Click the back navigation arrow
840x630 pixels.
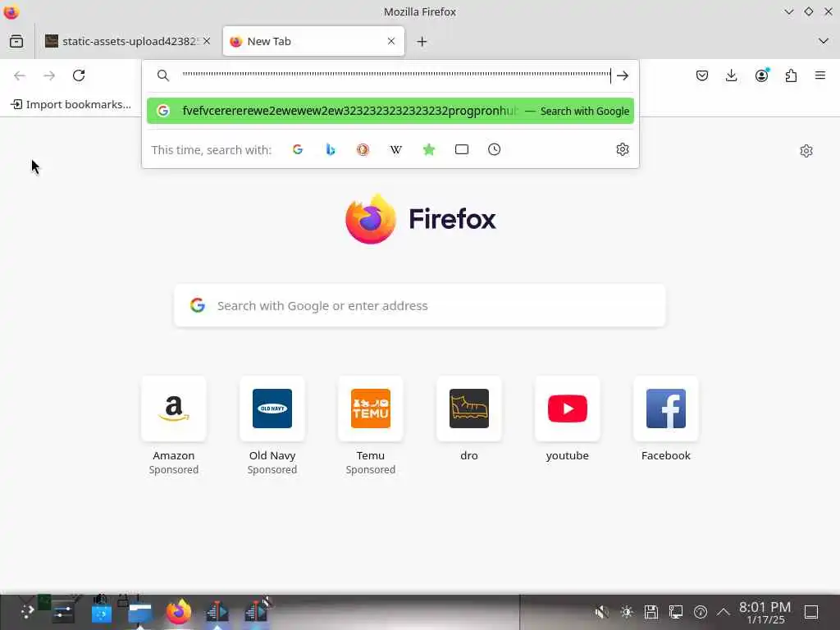click(20, 75)
